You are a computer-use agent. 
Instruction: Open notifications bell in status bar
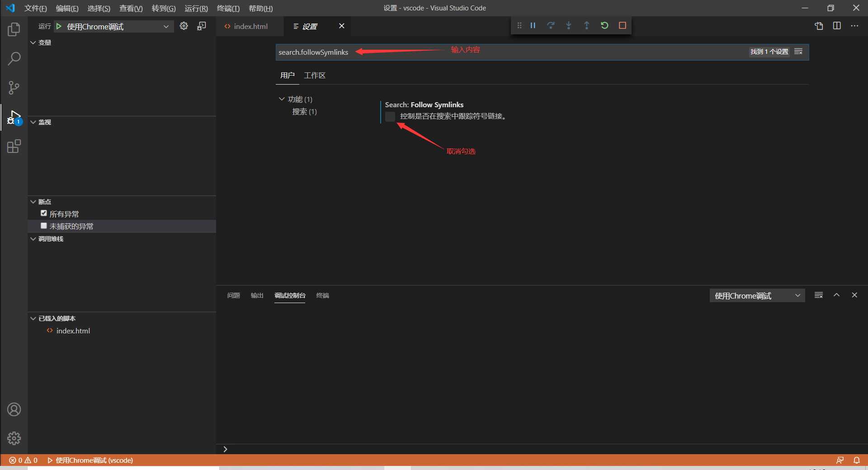pyautogui.click(x=856, y=460)
